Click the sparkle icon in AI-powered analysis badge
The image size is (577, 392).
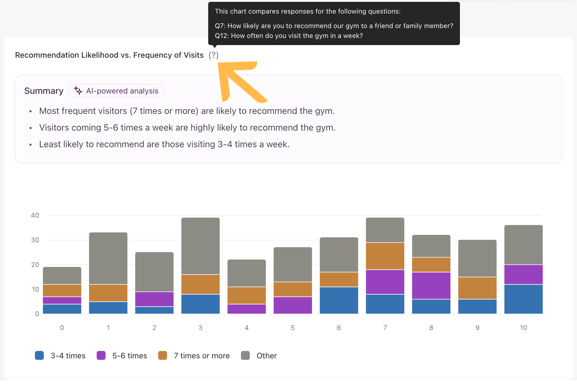point(78,91)
